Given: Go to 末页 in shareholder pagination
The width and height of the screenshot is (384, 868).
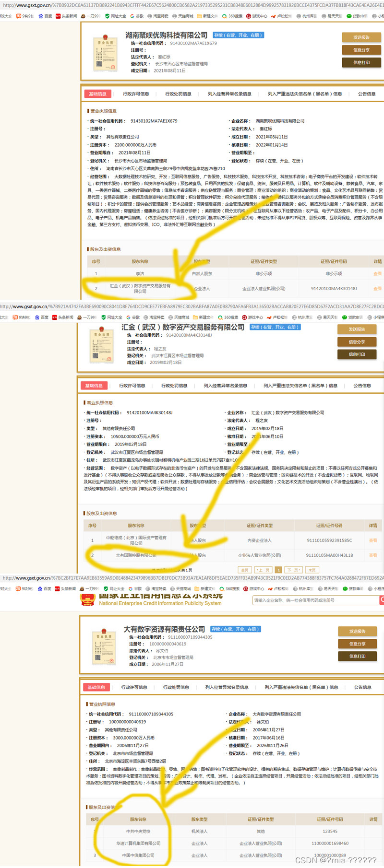Looking at the screenshot, I should (x=312, y=570).
